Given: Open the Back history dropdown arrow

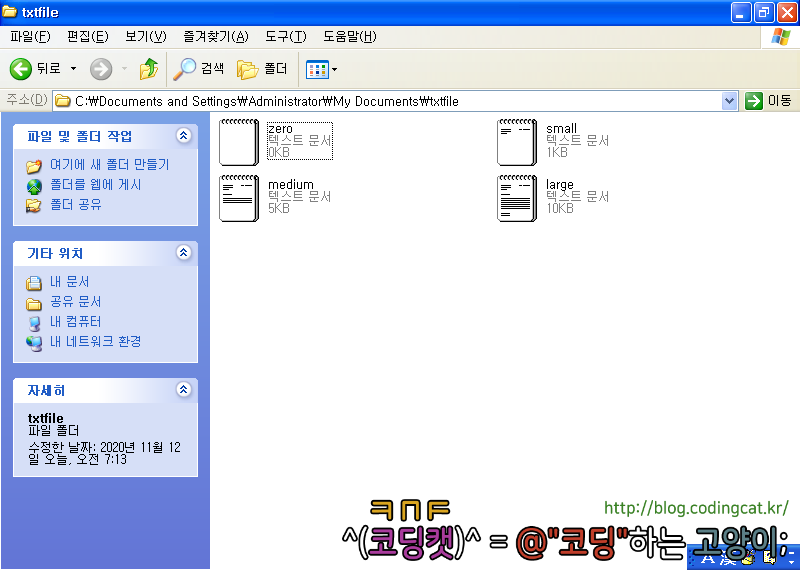Looking at the screenshot, I should tap(73, 68).
